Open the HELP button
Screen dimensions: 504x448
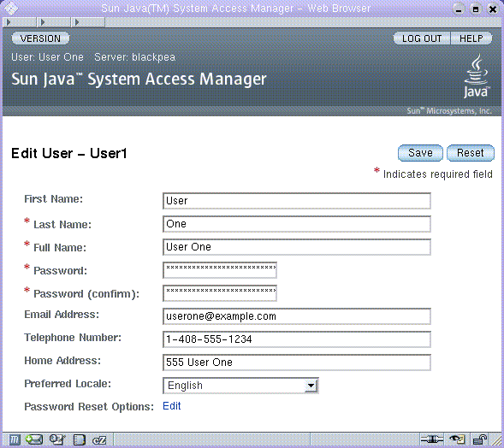point(471,38)
